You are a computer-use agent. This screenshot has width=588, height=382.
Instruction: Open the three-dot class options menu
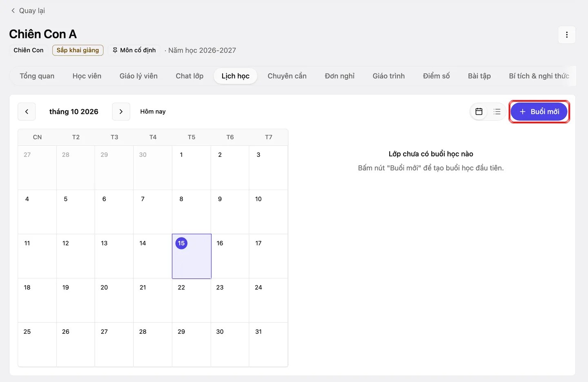pyautogui.click(x=567, y=35)
